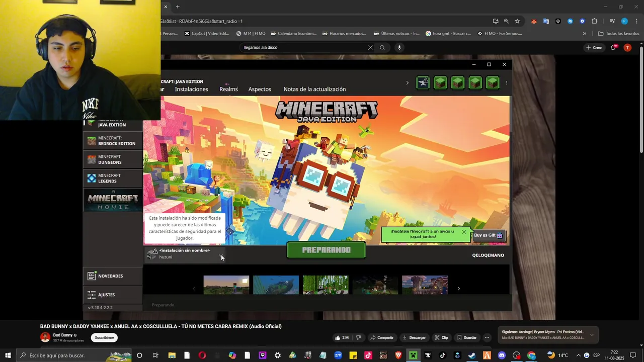Screen dimensions: 644x362
Task: Open Discord from the taskbar
Action: 502,355
